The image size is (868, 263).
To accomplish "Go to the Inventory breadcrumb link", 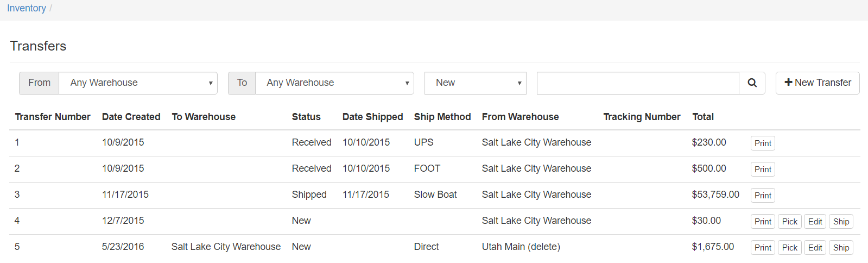I will 27,8.
